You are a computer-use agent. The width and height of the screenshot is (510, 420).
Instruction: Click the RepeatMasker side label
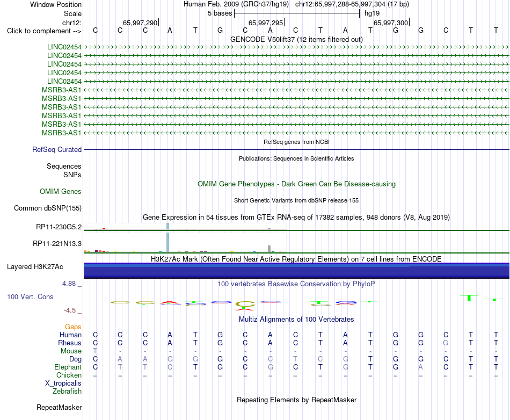coord(59,407)
